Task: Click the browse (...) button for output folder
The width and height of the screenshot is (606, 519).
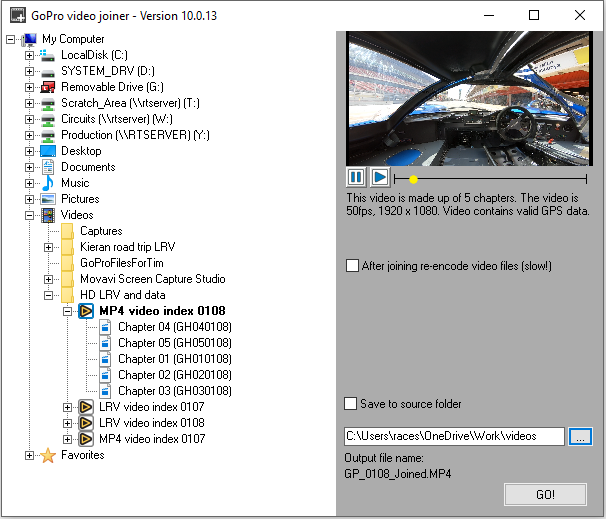Action: click(x=581, y=436)
